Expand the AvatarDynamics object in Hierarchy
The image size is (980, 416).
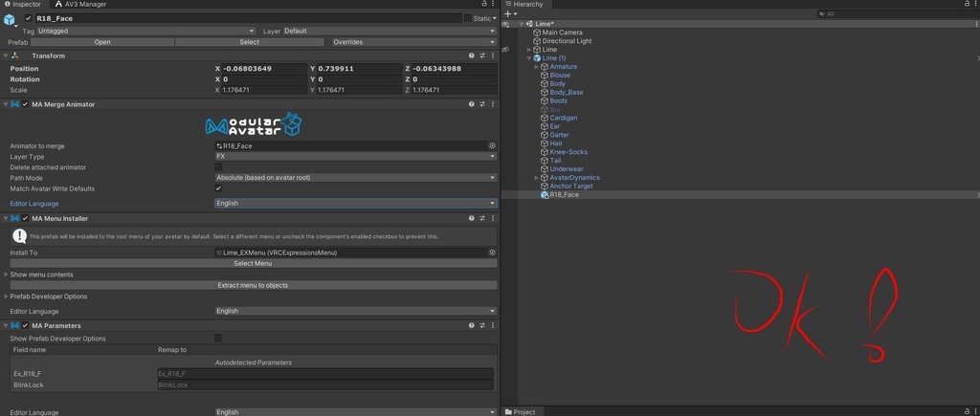pos(536,177)
